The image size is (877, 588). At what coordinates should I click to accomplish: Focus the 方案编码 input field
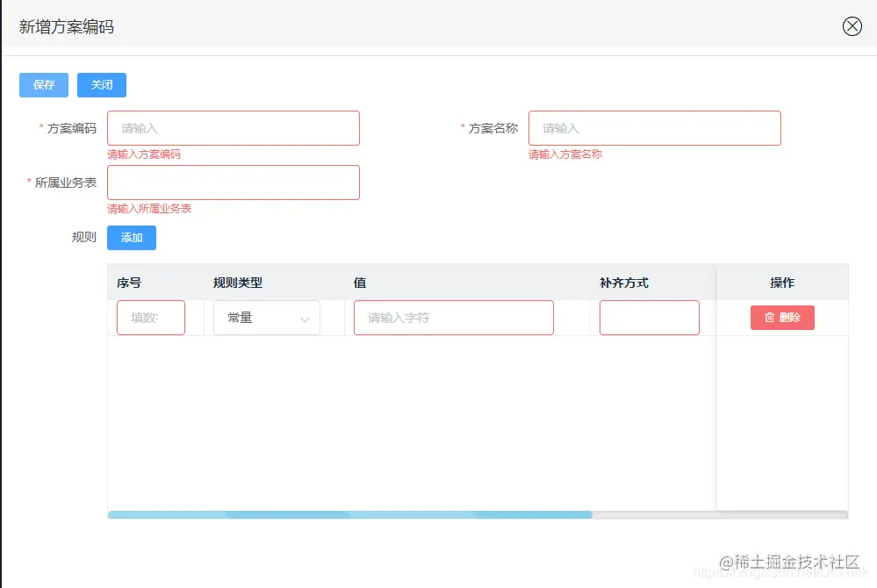pos(234,128)
